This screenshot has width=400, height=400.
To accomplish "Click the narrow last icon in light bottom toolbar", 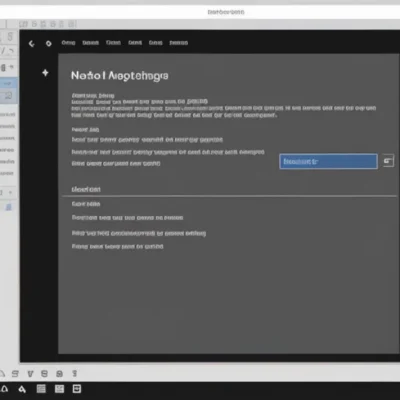I will coord(75,373).
